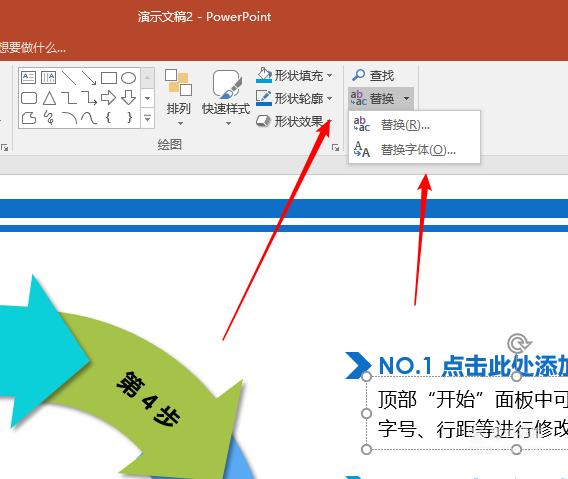Open the Shape Fill (形状填充) dropdown arrow

(329, 76)
